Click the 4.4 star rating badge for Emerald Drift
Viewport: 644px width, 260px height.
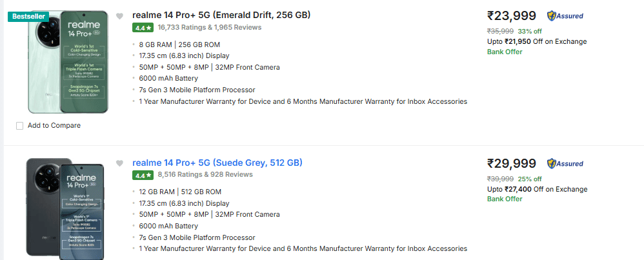(x=143, y=28)
